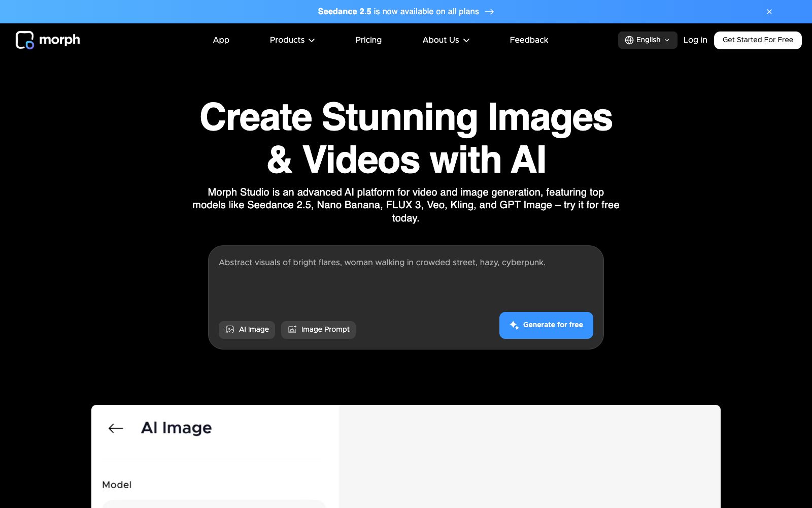812x508 pixels.
Task: Click the morph wordmark text
Action: click(x=59, y=40)
